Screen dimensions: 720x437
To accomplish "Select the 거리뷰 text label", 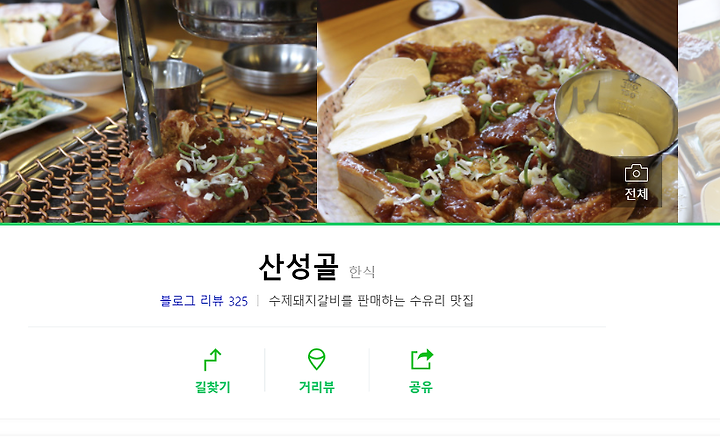I will (316, 387).
